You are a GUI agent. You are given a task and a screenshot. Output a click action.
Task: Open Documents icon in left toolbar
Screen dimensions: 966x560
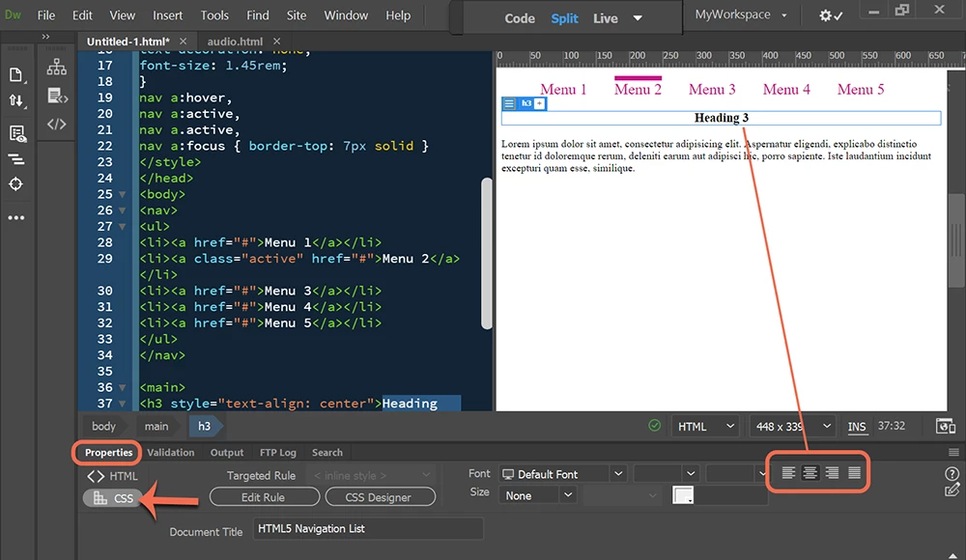[x=15, y=74]
